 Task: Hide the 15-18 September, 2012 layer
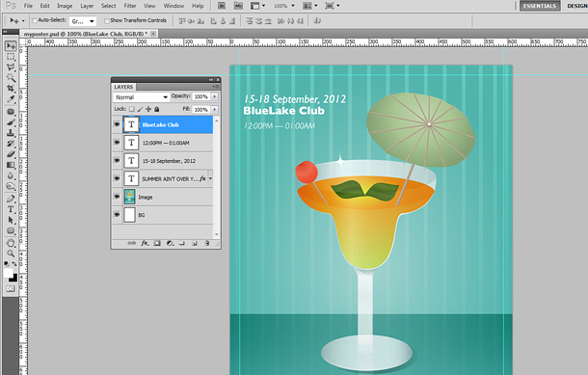[x=117, y=161]
